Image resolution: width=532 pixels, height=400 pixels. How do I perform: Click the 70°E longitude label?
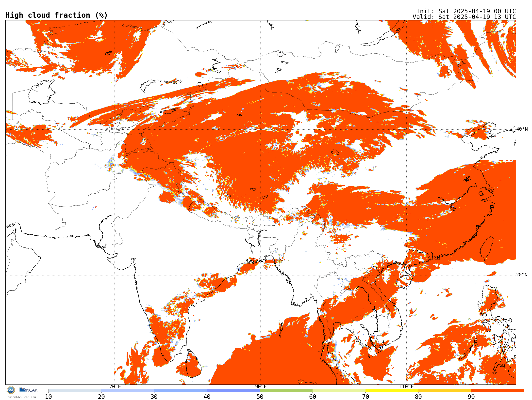(x=115, y=386)
